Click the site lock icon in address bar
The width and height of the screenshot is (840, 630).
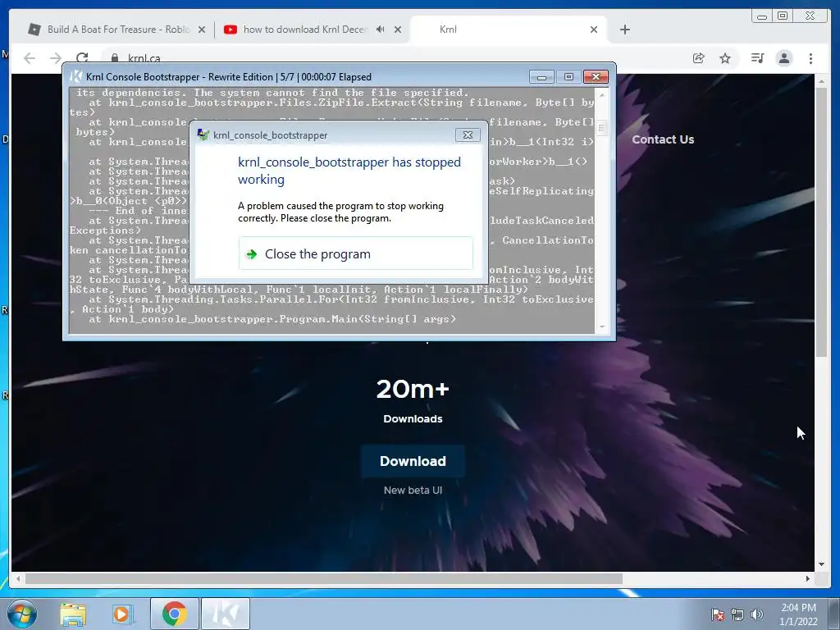[x=114, y=58]
